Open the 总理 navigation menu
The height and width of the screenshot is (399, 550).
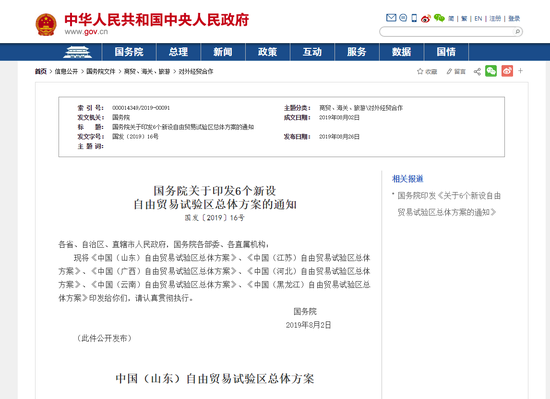(178, 52)
